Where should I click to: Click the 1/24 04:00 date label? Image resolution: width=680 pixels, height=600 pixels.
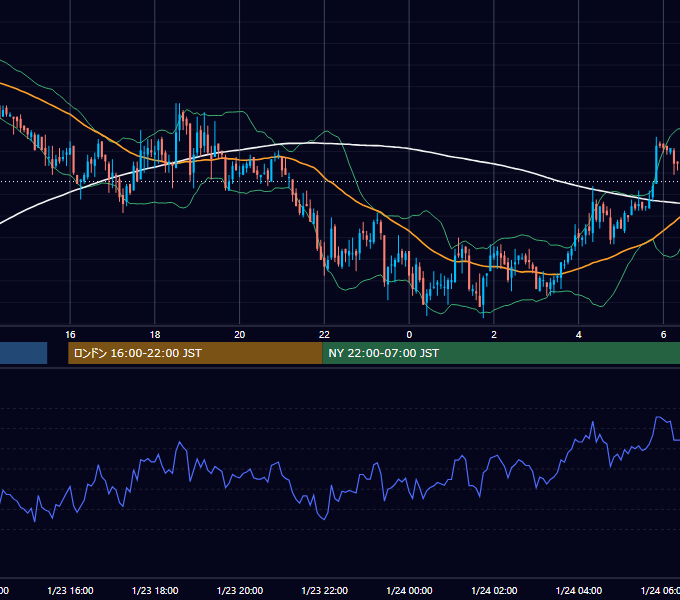pos(579,590)
